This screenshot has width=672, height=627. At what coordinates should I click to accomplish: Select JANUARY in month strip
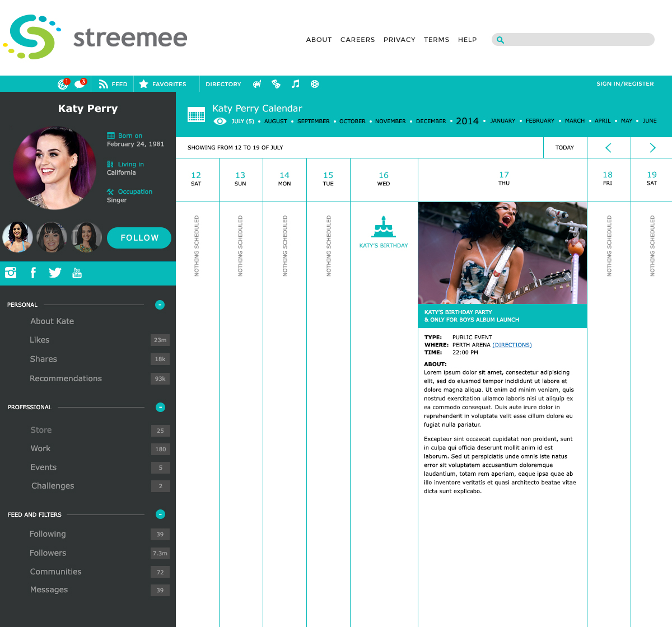coord(502,121)
